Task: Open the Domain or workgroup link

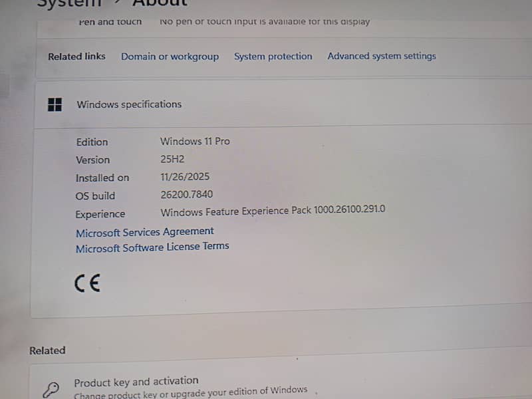Action: click(x=170, y=57)
